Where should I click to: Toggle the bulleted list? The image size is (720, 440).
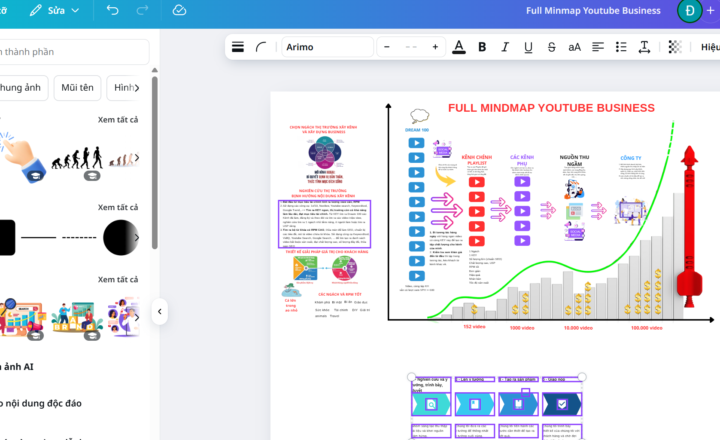pos(621,47)
